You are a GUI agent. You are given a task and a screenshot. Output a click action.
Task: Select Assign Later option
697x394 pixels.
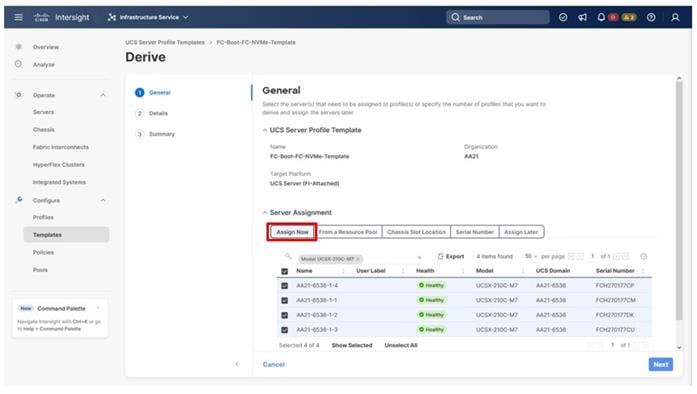[521, 232]
